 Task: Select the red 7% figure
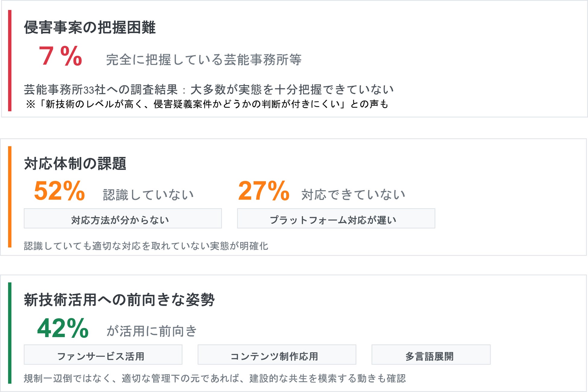pyautogui.click(x=60, y=56)
